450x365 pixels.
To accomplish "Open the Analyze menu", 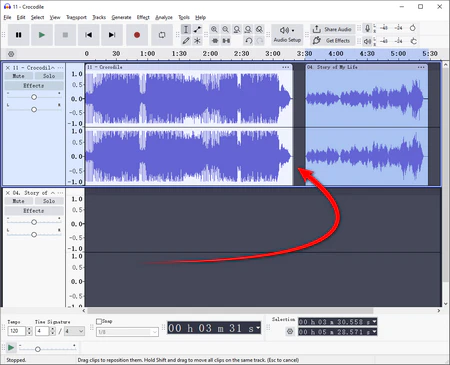I will (x=164, y=17).
